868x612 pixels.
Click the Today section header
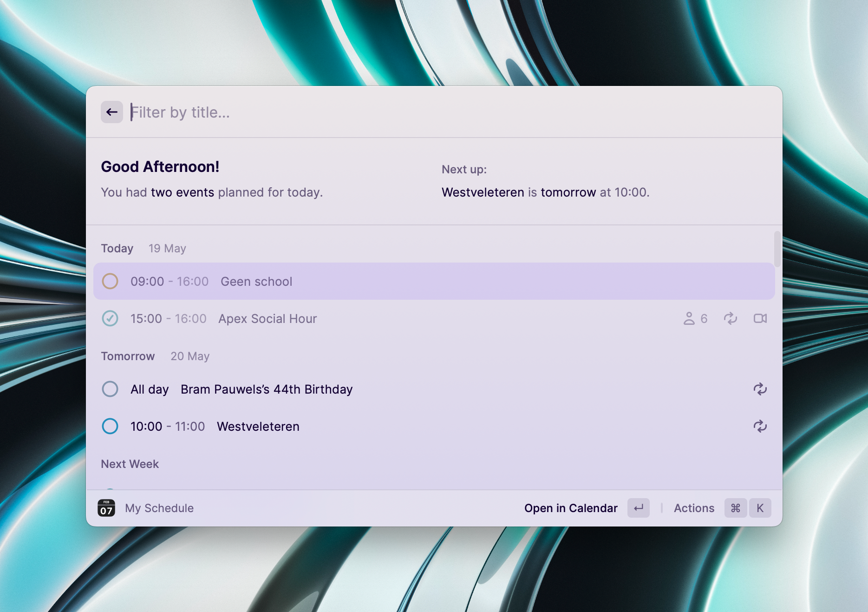(117, 249)
